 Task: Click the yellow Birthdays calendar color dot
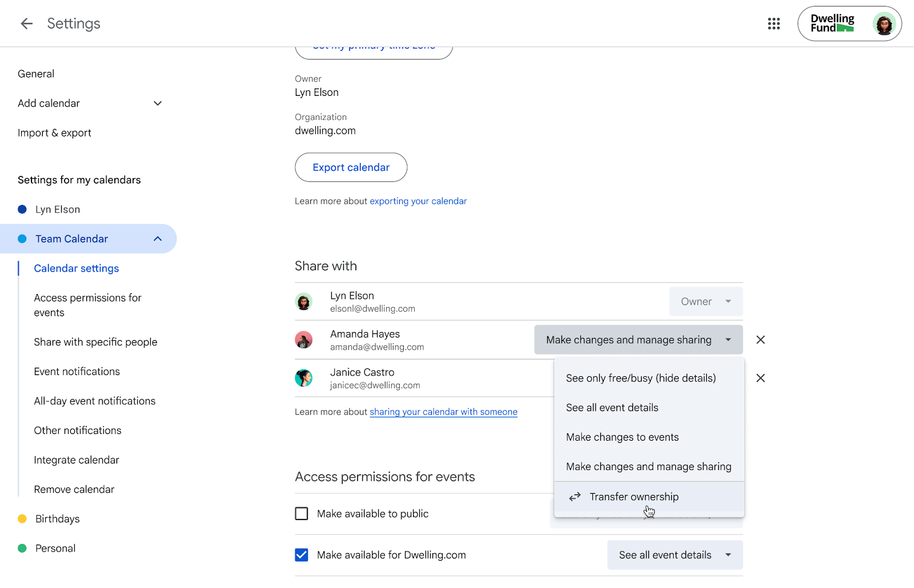click(22, 519)
